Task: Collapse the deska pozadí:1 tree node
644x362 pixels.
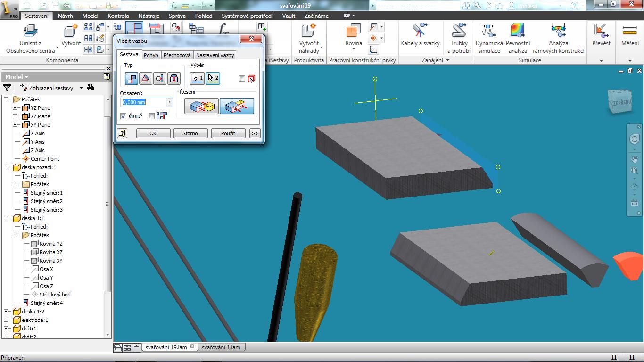Action: click(x=6, y=167)
